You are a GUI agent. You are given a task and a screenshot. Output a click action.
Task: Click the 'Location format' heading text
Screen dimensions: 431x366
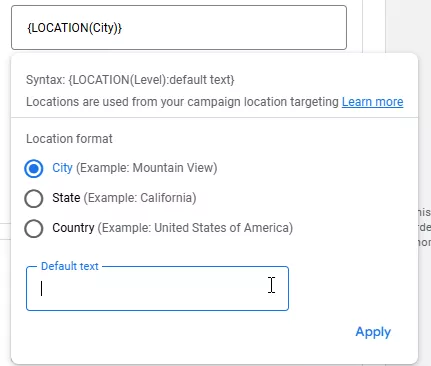(x=69, y=139)
